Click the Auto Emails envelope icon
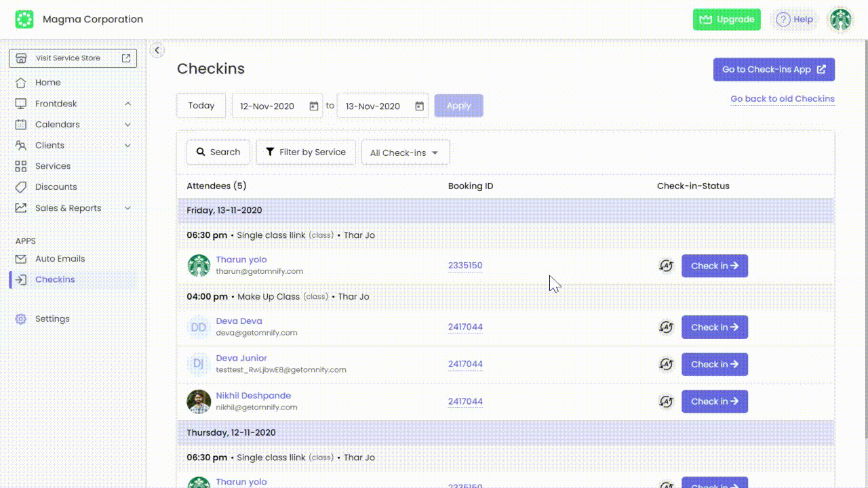The image size is (868, 488). [x=21, y=259]
